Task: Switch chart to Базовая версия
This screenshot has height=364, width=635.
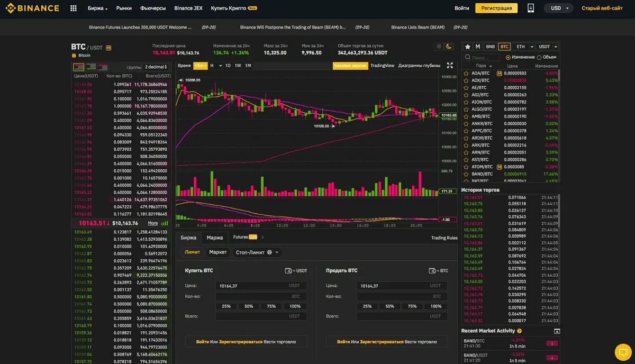Action: tap(350, 66)
